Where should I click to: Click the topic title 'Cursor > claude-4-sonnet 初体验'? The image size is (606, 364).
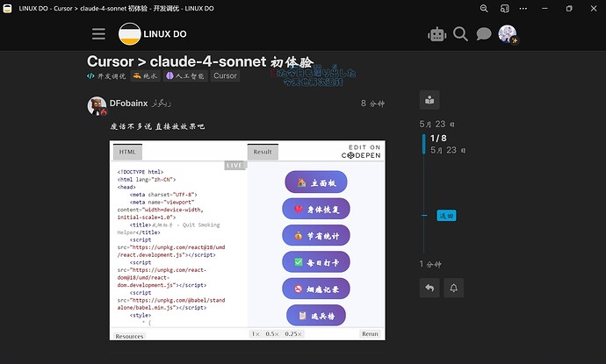200,61
